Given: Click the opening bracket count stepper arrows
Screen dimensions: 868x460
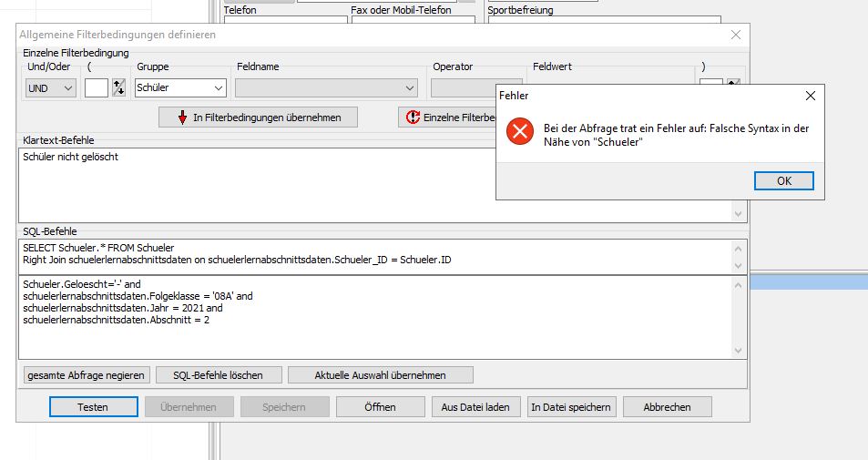Looking at the screenshot, I should click(118, 87).
